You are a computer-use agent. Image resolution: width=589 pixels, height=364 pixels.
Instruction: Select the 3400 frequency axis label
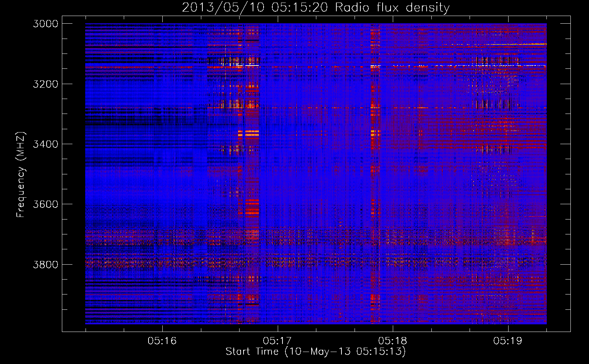[x=46, y=144]
